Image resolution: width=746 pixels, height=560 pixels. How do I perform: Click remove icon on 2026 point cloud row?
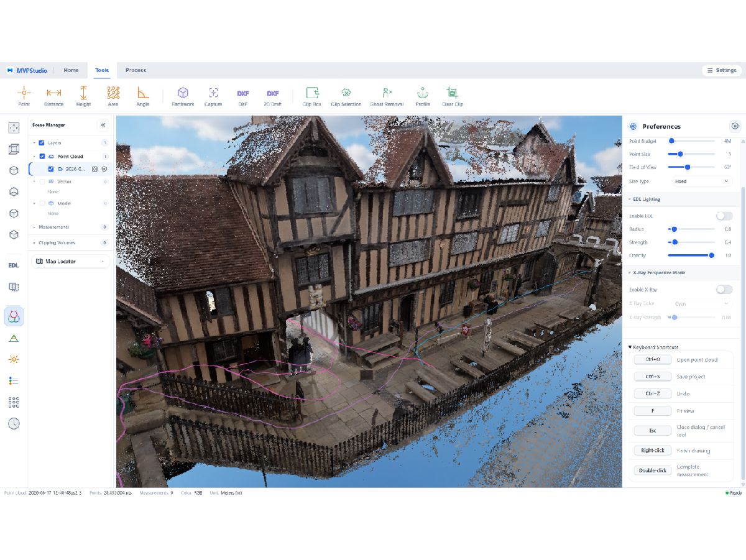point(104,169)
